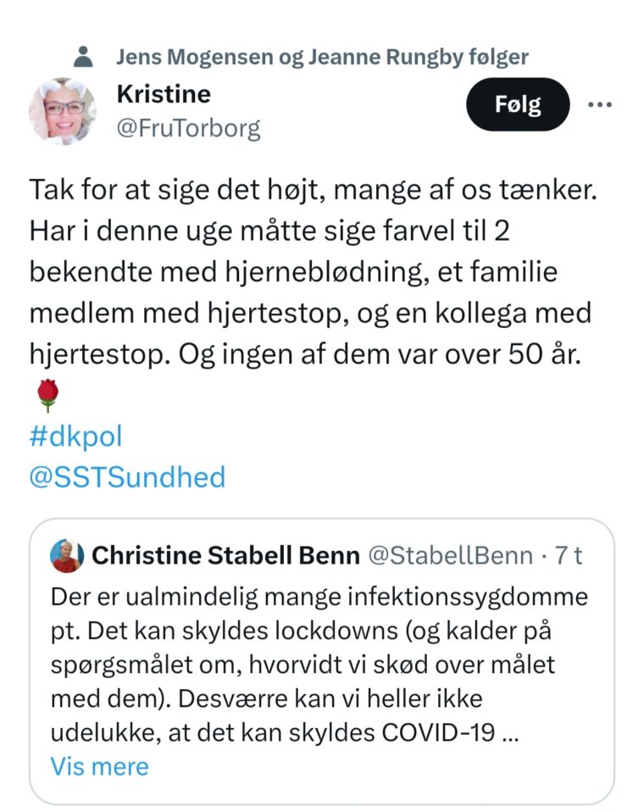Click the ellipsis after COVID-19

(510, 734)
